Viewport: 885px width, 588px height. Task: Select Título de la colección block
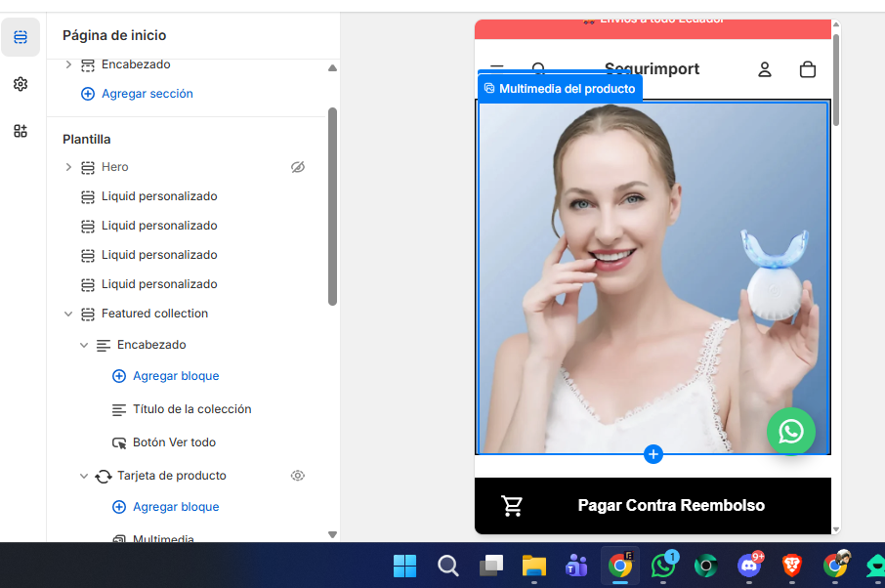point(191,409)
